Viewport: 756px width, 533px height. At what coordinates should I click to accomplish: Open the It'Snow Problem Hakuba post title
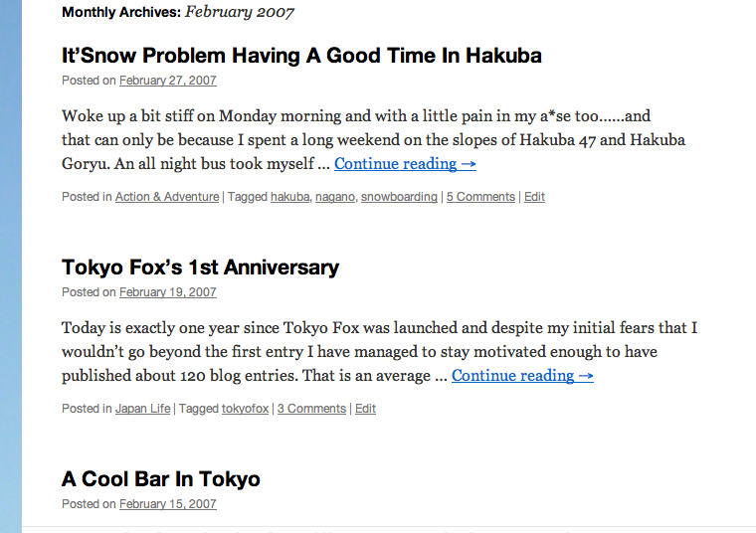(301, 56)
